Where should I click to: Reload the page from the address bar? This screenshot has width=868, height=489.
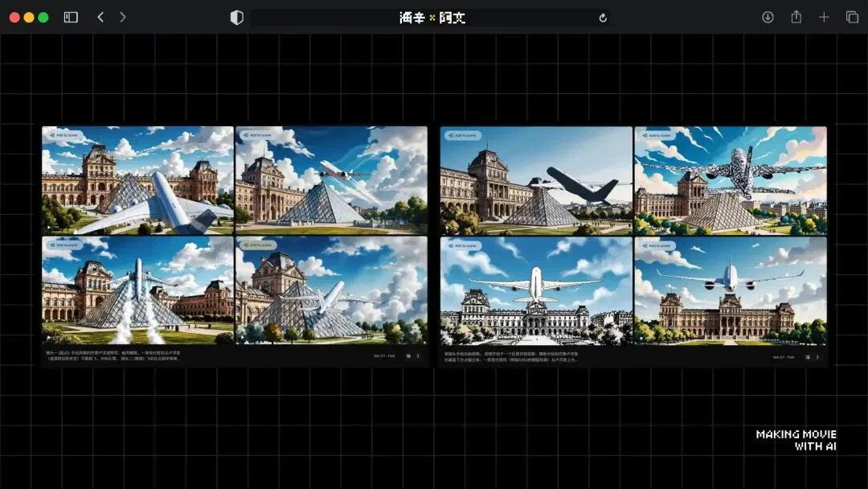603,18
